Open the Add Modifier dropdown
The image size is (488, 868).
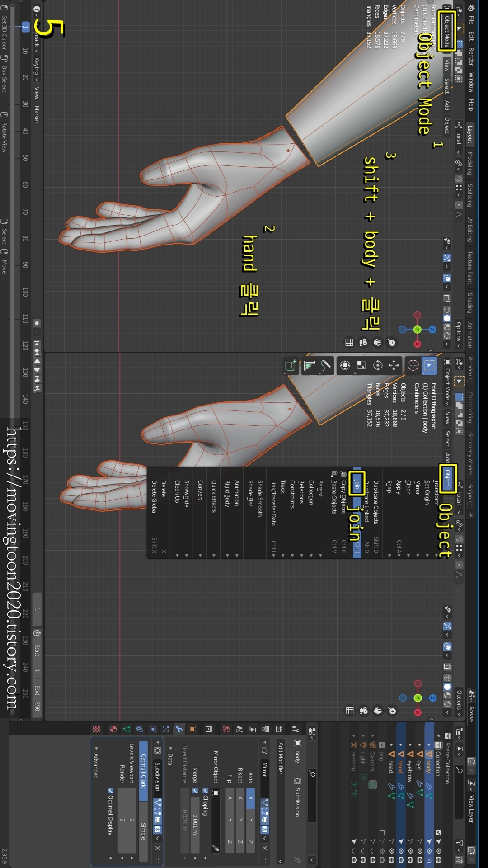pyautogui.click(x=281, y=802)
